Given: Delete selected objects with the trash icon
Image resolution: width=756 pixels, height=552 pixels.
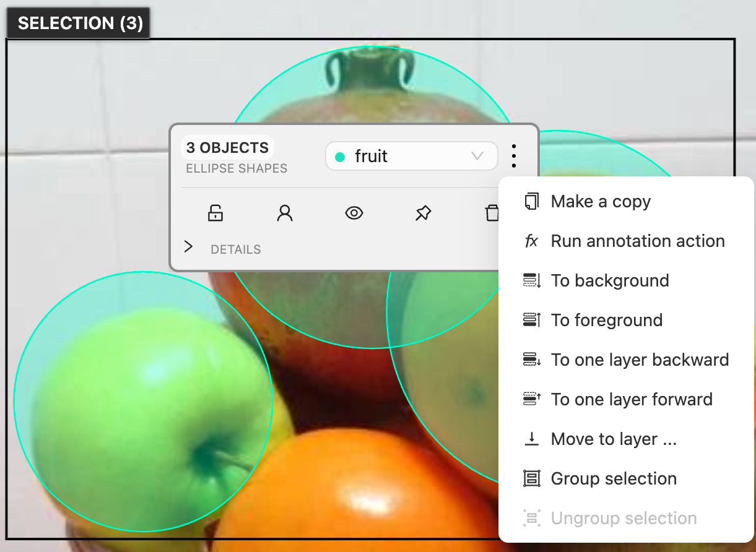Looking at the screenshot, I should pos(492,213).
